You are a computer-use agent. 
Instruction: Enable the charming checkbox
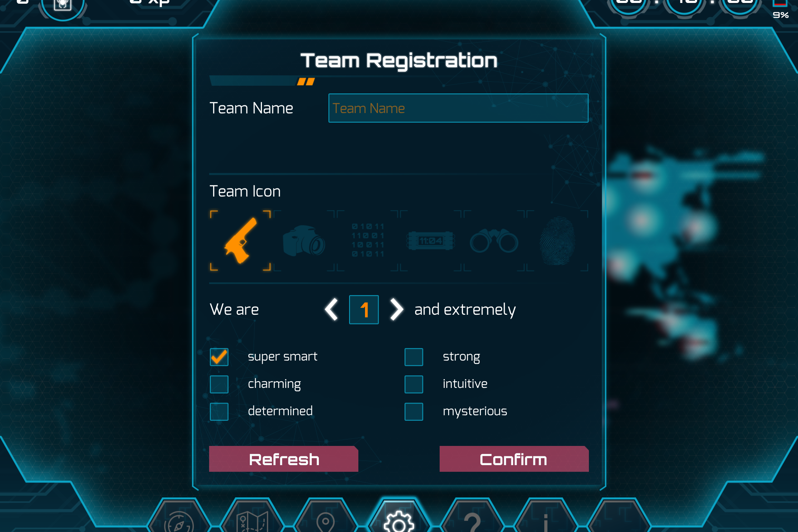219,384
